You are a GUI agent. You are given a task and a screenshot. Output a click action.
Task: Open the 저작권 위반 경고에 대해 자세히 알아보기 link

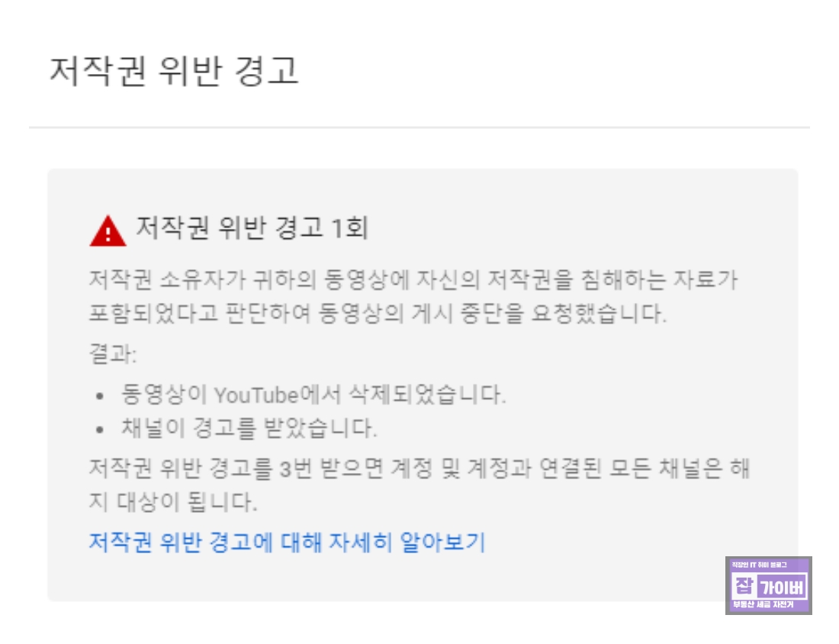287,542
